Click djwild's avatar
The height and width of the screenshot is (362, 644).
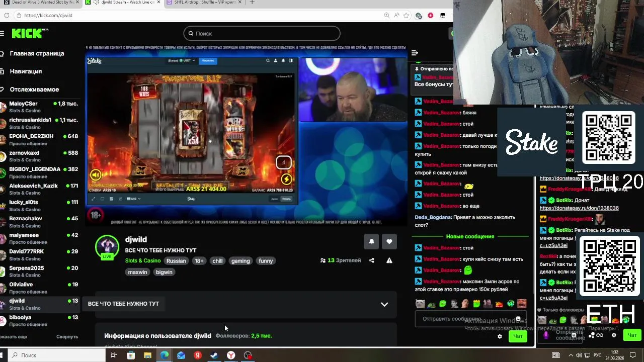coord(107,247)
